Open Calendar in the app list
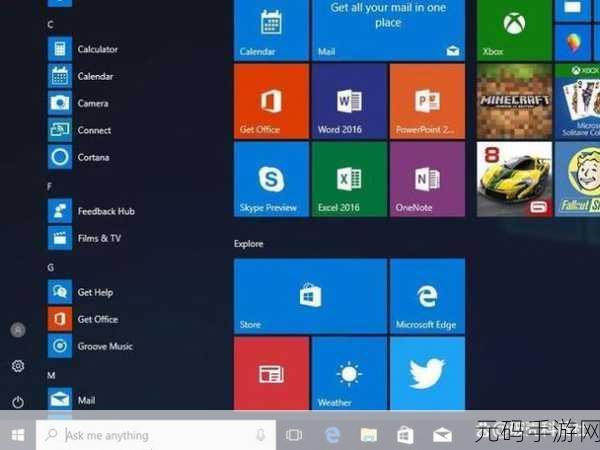This screenshot has width=600, height=450. (x=80, y=76)
